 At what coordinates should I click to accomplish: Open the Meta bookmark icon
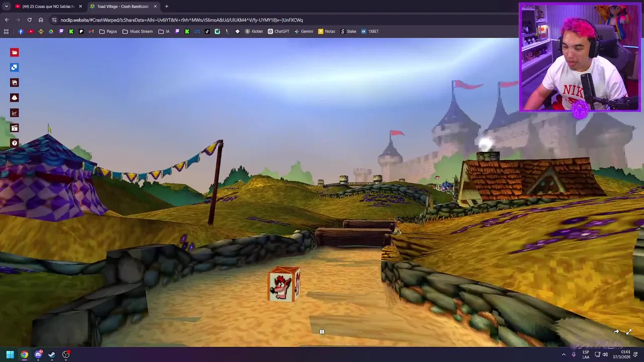(x=197, y=31)
